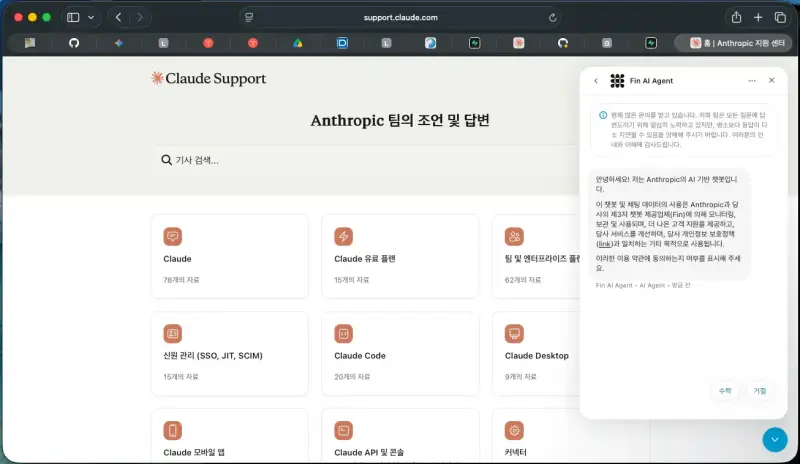Screen dimensions: 800x464
Task: Click the 78개의 자료 count text
Action: (x=181, y=280)
